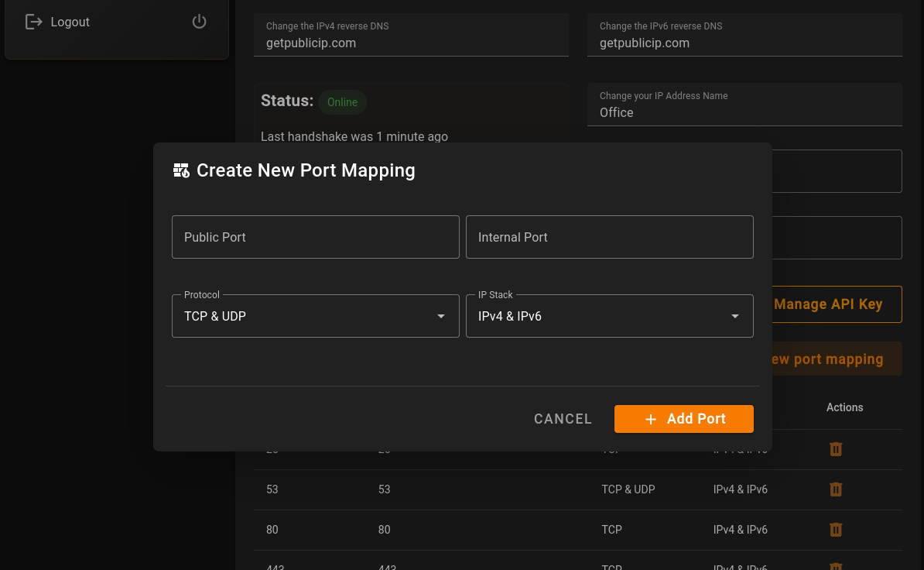This screenshot has height=570, width=924.
Task: Click the Manage API Key button
Action: click(x=828, y=304)
